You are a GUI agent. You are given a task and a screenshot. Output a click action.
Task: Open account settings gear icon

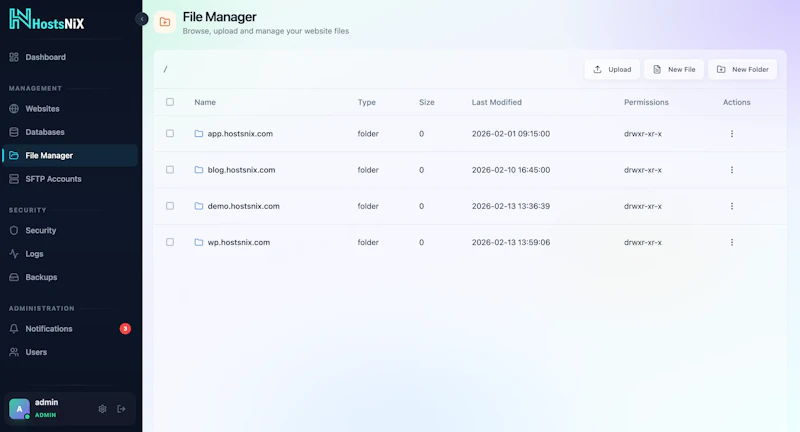pyautogui.click(x=103, y=409)
